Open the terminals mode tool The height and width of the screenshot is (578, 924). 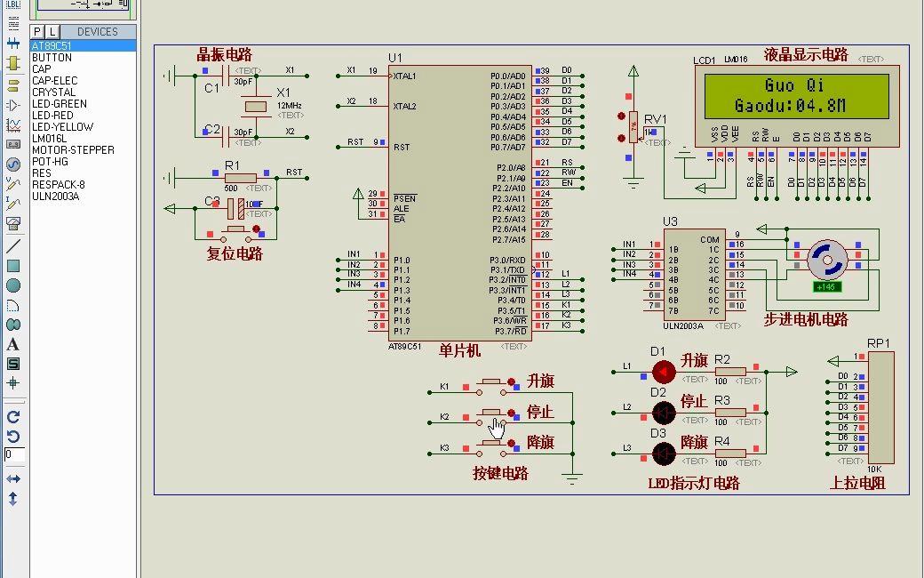coord(13,85)
